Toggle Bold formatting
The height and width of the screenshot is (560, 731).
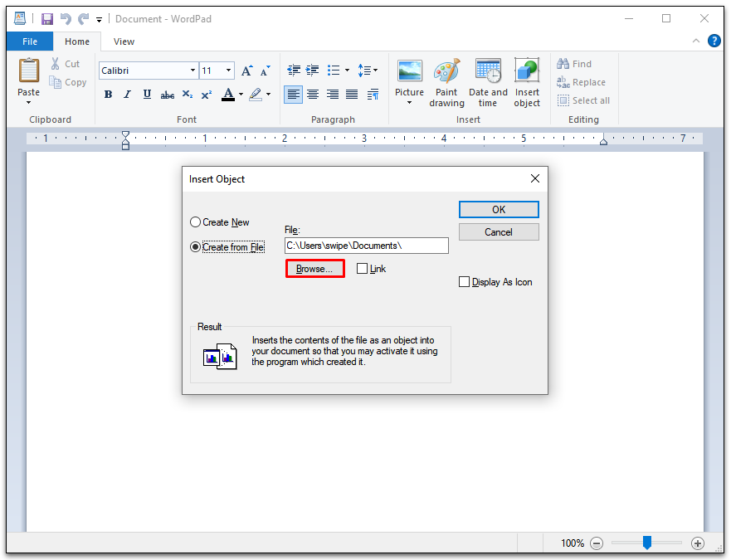(108, 95)
